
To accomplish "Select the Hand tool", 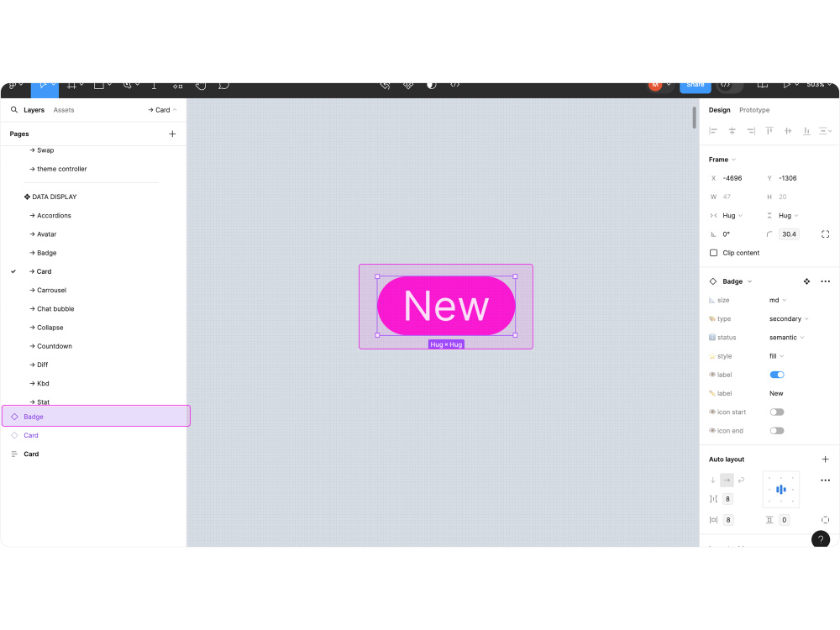I will click(201, 86).
